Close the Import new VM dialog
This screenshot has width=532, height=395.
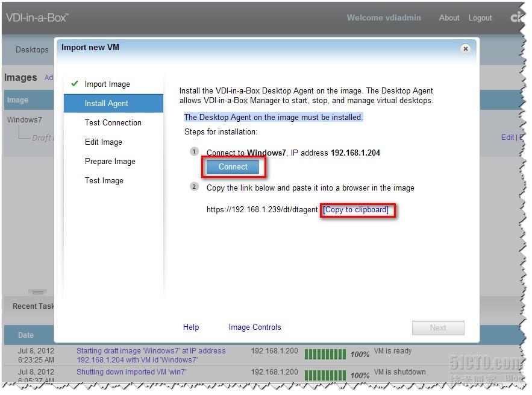pyautogui.click(x=466, y=49)
